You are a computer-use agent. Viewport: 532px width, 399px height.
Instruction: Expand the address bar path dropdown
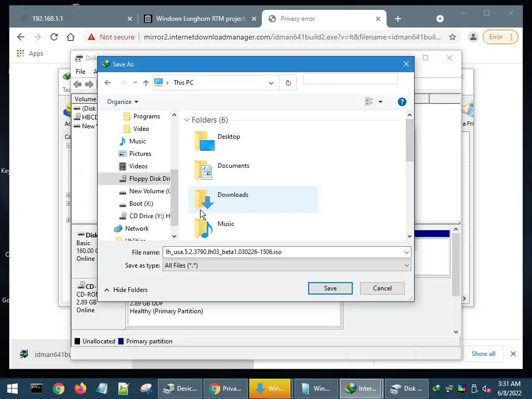[271, 83]
